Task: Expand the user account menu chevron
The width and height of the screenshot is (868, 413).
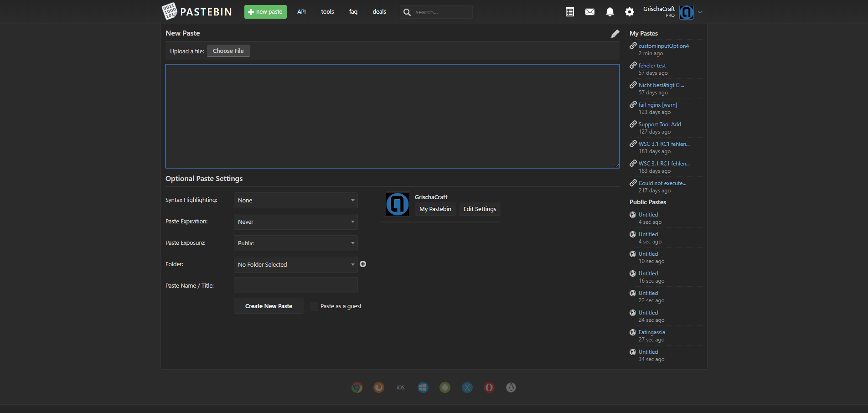Action: tap(700, 12)
